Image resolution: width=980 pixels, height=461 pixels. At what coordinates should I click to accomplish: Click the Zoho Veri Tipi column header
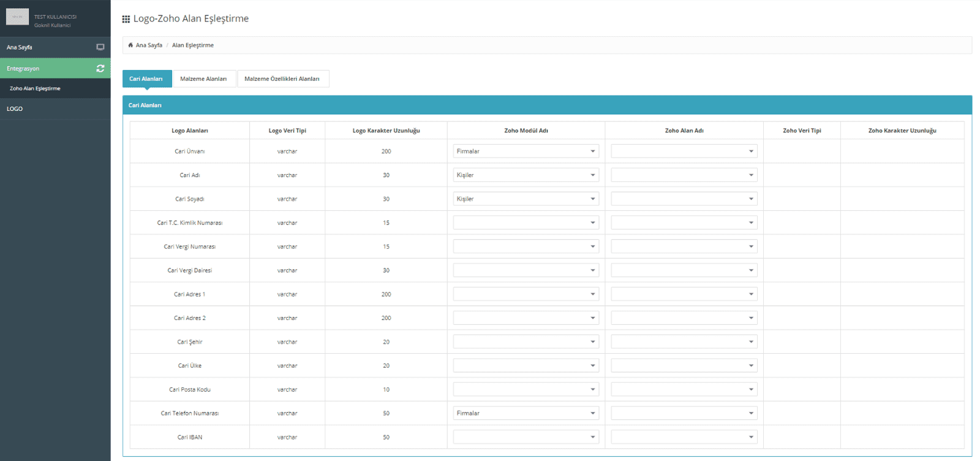tap(802, 131)
